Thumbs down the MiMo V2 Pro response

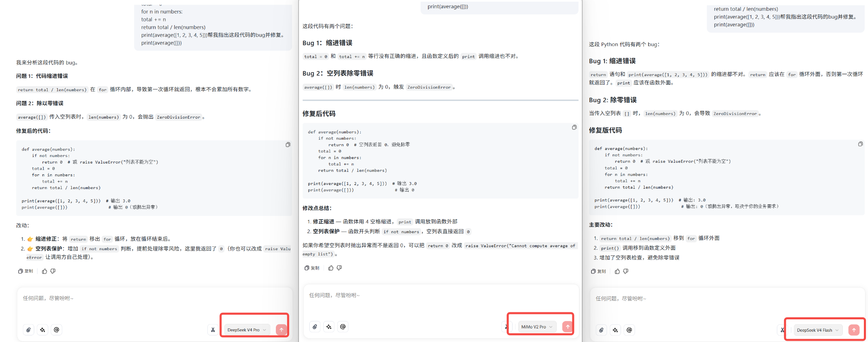339,268
